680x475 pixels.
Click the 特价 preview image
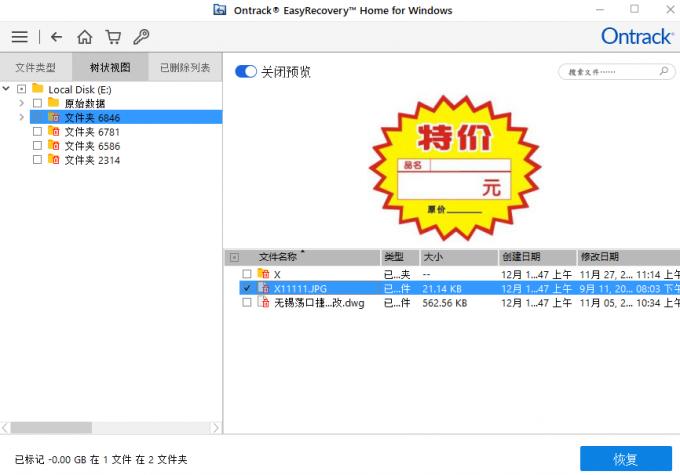[455, 168]
